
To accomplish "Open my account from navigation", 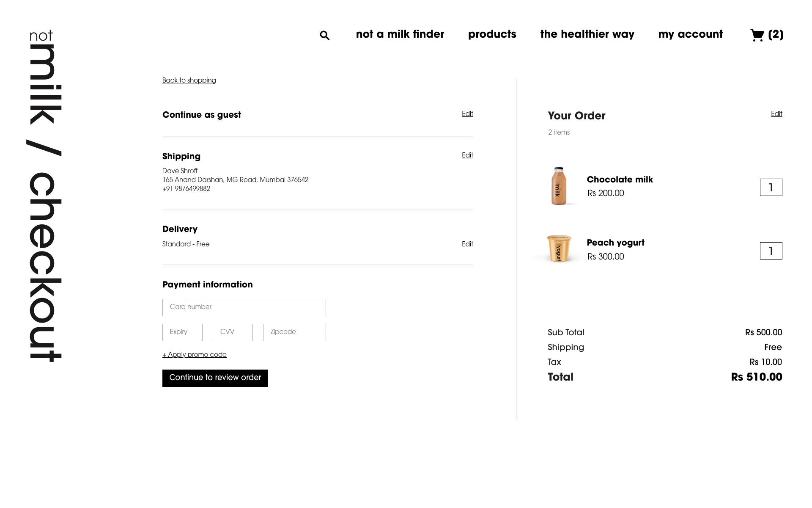I will (691, 34).
